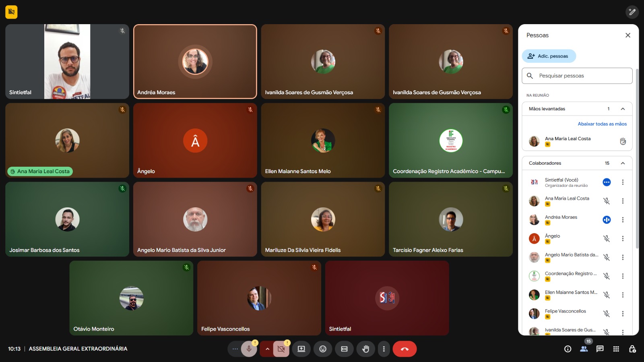
Task: Open the chat messages icon
Action: click(600, 349)
